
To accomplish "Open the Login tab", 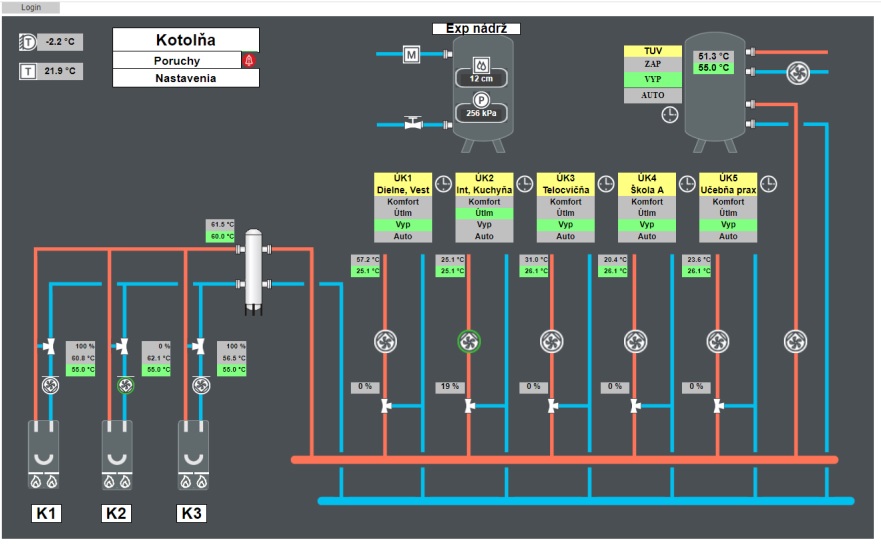I will click(x=30, y=7).
